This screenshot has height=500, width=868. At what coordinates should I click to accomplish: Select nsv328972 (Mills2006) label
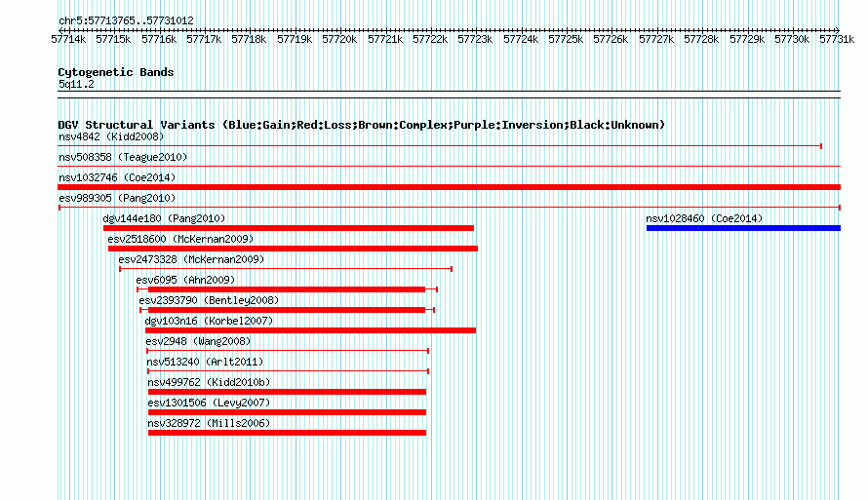point(209,423)
